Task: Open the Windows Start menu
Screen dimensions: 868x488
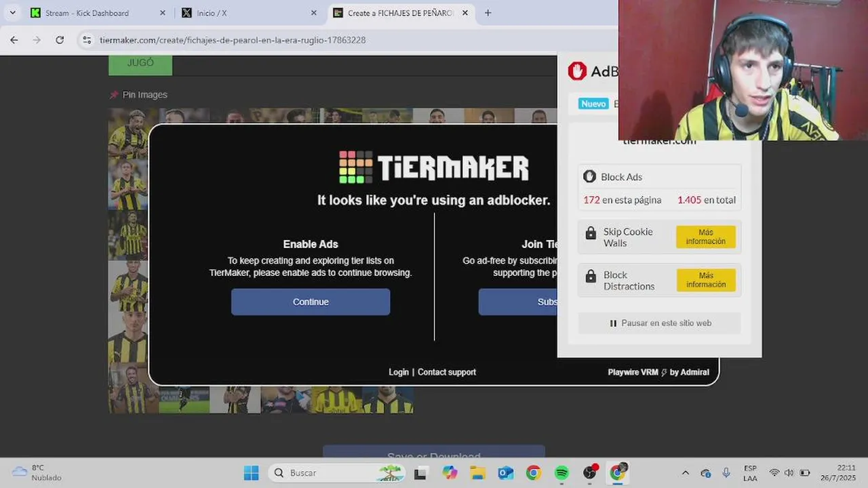Action: 251,472
